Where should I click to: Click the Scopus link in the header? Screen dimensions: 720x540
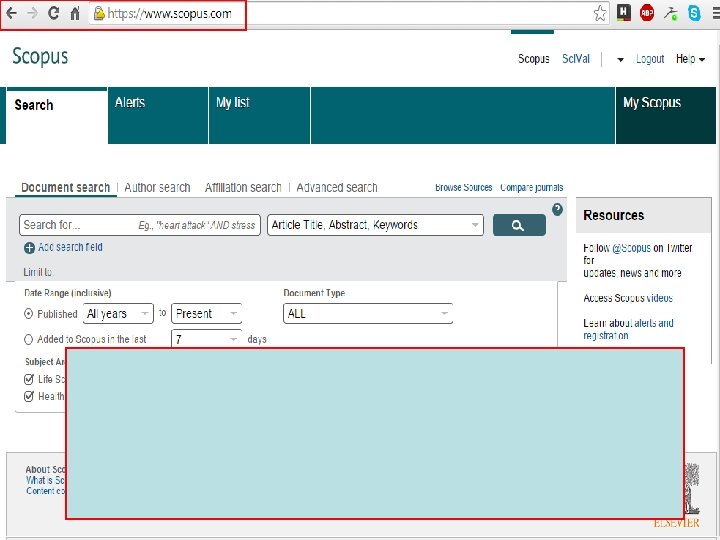534,59
